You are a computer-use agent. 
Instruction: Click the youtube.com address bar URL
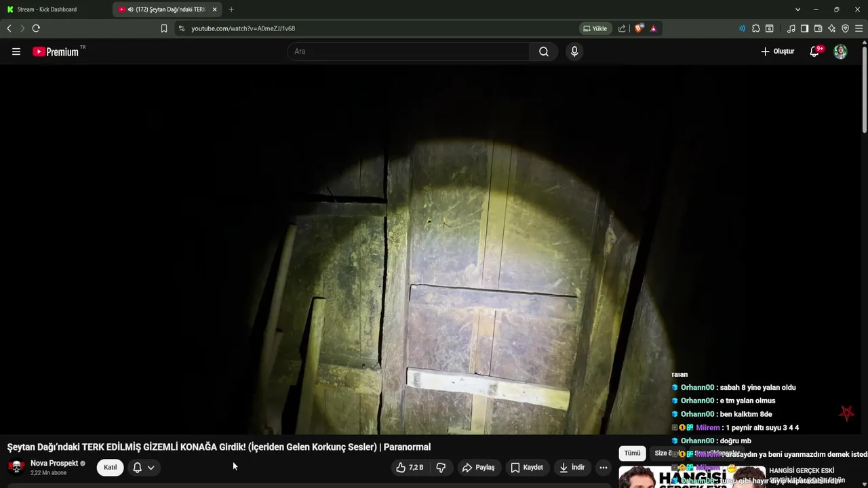pos(243,28)
